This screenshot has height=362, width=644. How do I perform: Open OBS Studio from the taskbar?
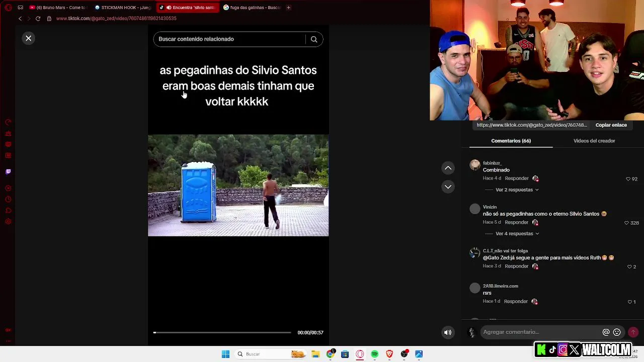(404, 354)
